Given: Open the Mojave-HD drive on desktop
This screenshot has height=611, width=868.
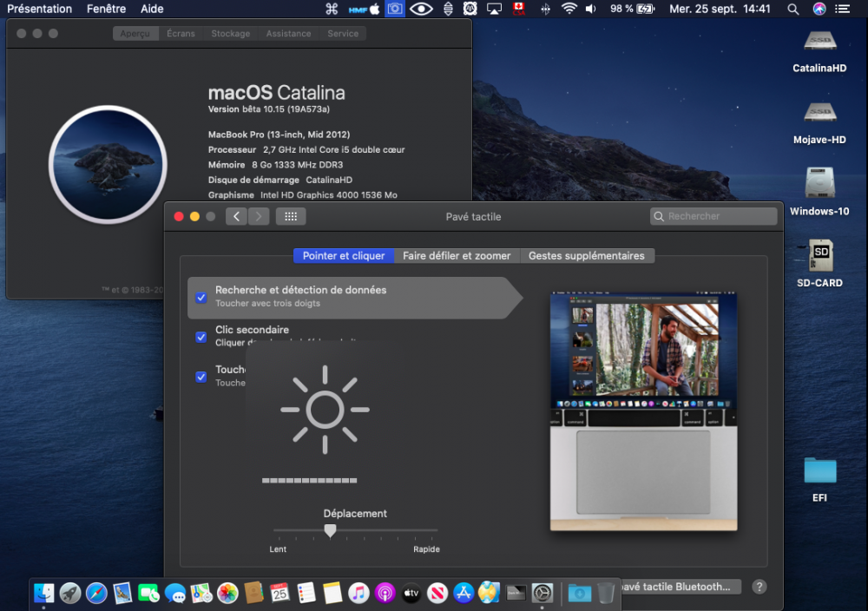Looking at the screenshot, I should pos(820,122).
